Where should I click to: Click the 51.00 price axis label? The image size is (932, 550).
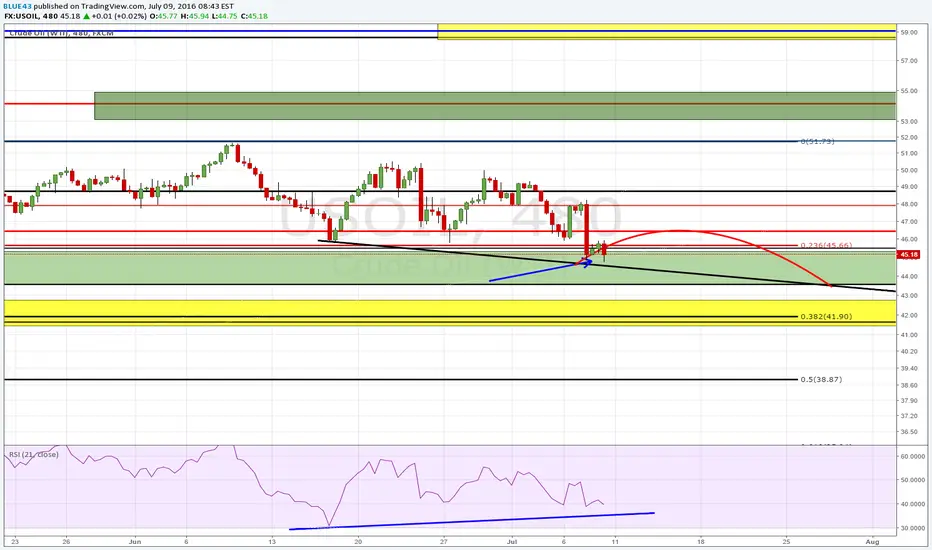click(909, 153)
